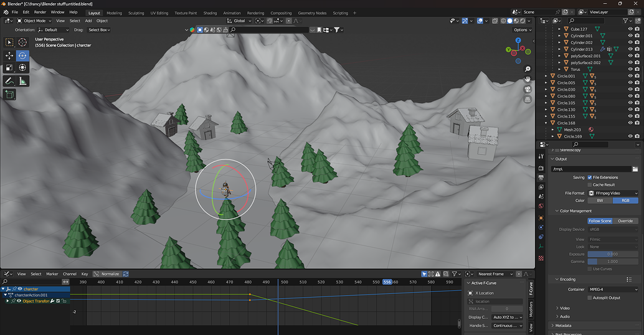644x335 pixels.
Task: Open the Nearest Frame dropdown
Action: (494, 274)
